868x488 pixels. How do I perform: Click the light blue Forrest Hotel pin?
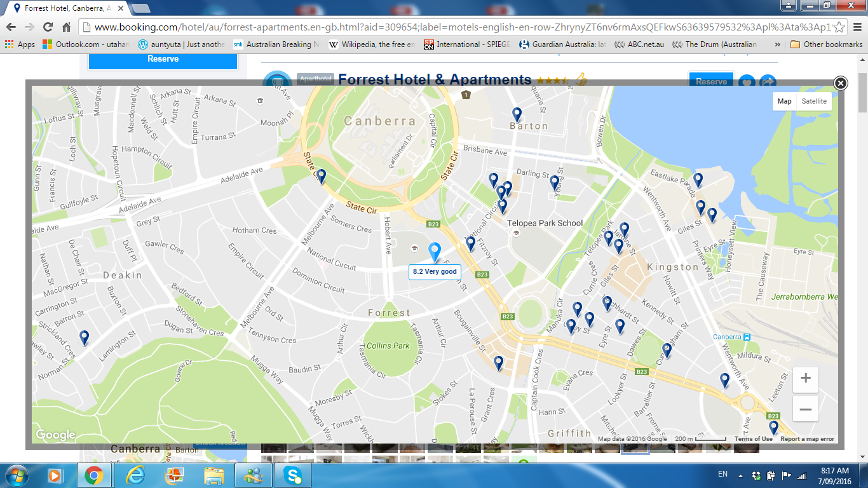point(435,252)
